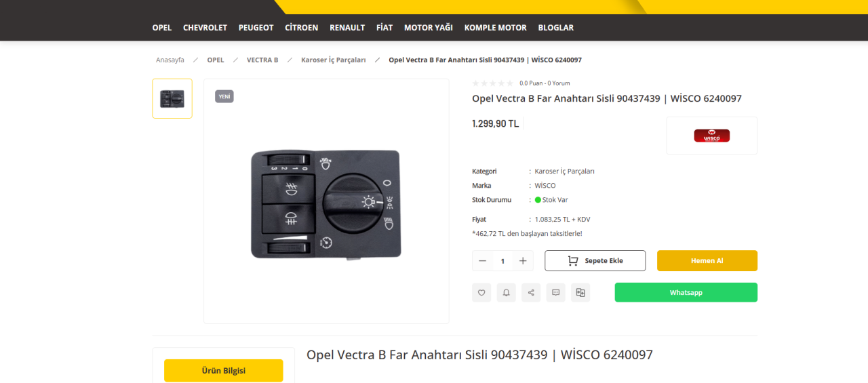The width and height of the screenshot is (868, 383).
Task: Add to cart with Sepete Ekle
Action: click(595, 261)
